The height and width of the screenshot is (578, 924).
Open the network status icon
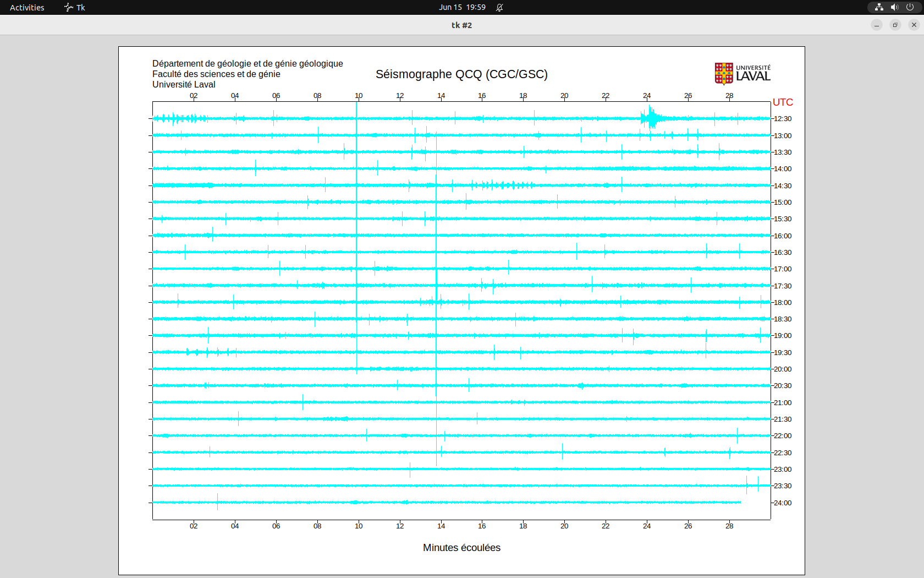(879, 7)
